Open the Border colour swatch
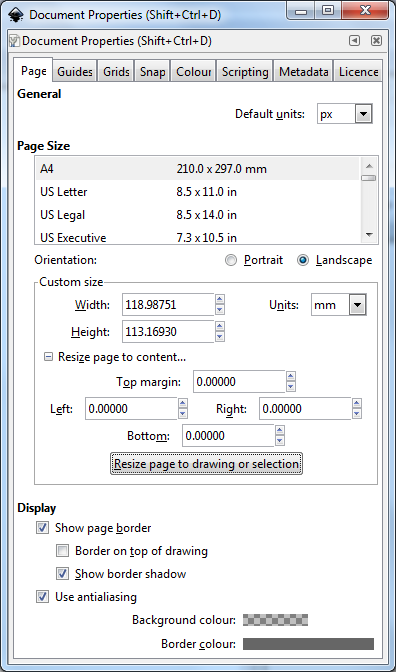Screen dimensions: 396x672 [x=308, y=644]
